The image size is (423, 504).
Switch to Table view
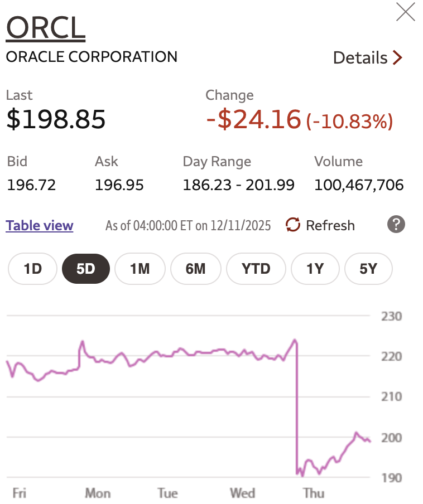point(40,225)
